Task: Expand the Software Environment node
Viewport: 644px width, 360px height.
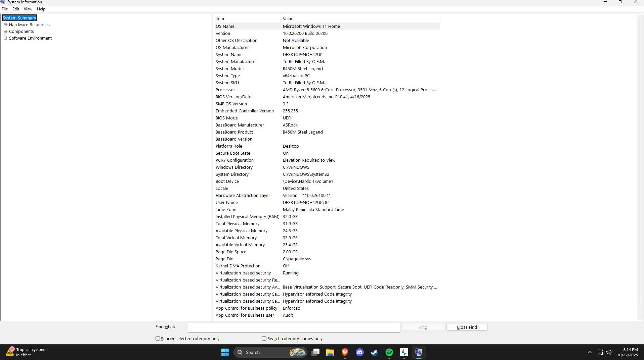Action: click(5, 38)
